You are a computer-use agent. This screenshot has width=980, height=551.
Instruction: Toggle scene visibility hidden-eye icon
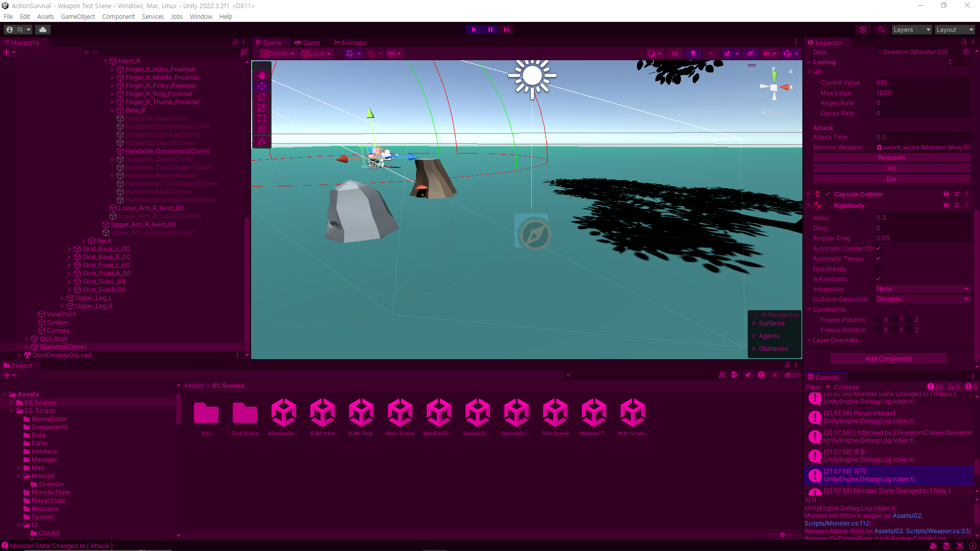750,54
